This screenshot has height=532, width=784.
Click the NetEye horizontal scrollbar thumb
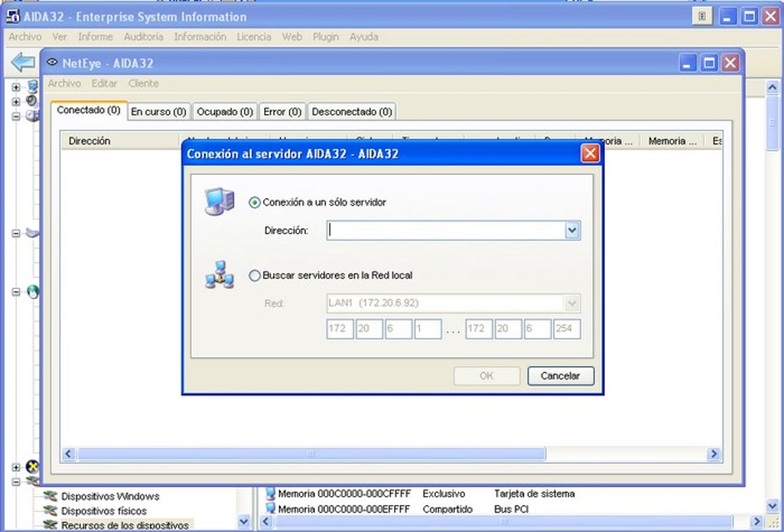click(x=311, y=454)
